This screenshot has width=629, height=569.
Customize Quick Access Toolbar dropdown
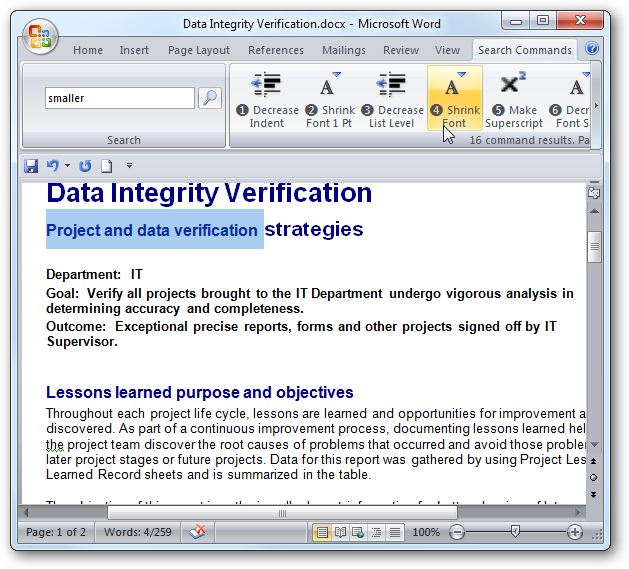(129, 165)
